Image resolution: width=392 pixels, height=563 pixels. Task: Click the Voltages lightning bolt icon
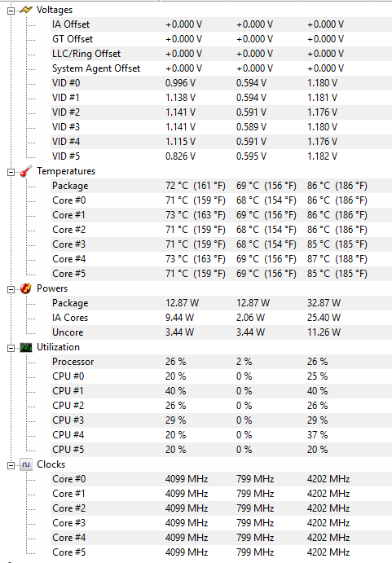tap(26, 10)
